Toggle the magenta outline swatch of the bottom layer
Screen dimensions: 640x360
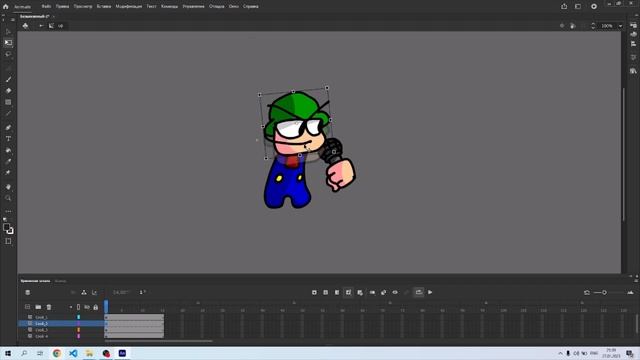[x=78, y=336]
